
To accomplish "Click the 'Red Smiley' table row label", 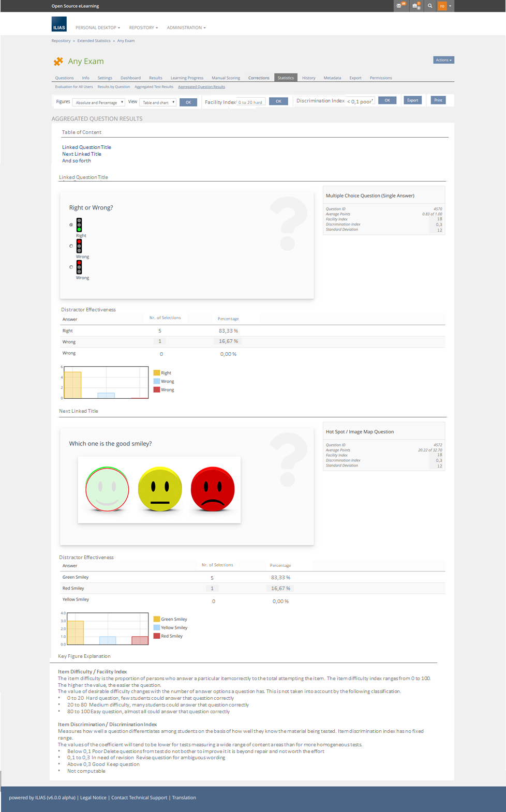I will 73,589.
